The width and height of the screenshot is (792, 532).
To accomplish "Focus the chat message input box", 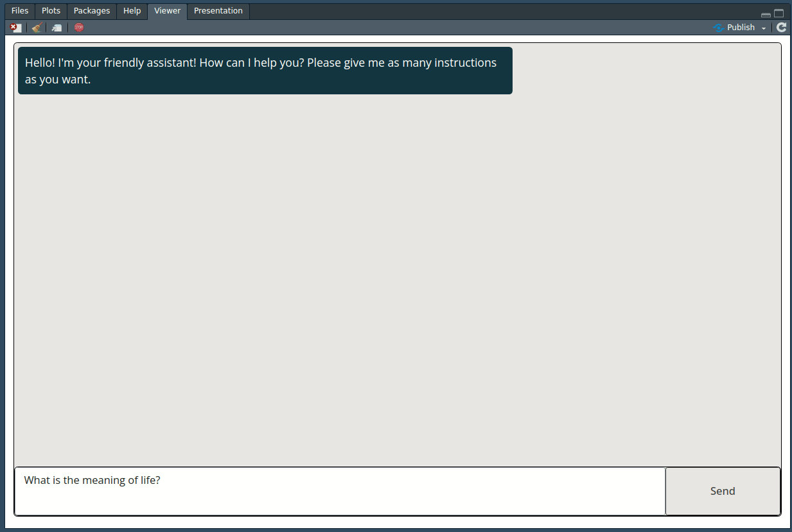I will point(340,491).
